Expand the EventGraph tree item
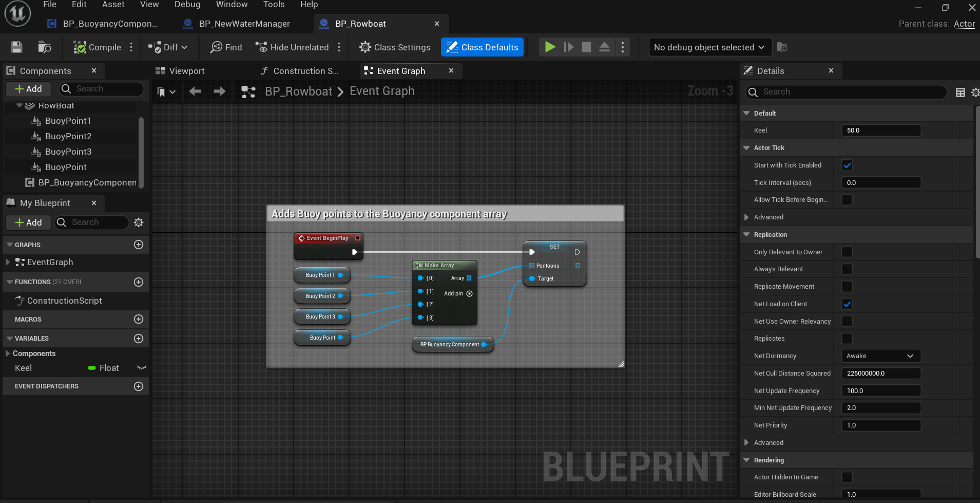Screen dimensions: 980x503 (x=7, y=262)
